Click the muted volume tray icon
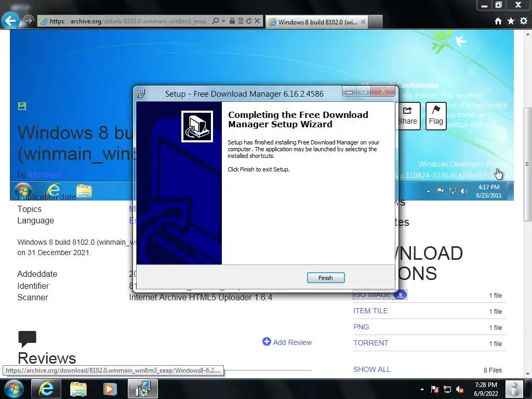This screenshot has height=399, width=532. 460,389
